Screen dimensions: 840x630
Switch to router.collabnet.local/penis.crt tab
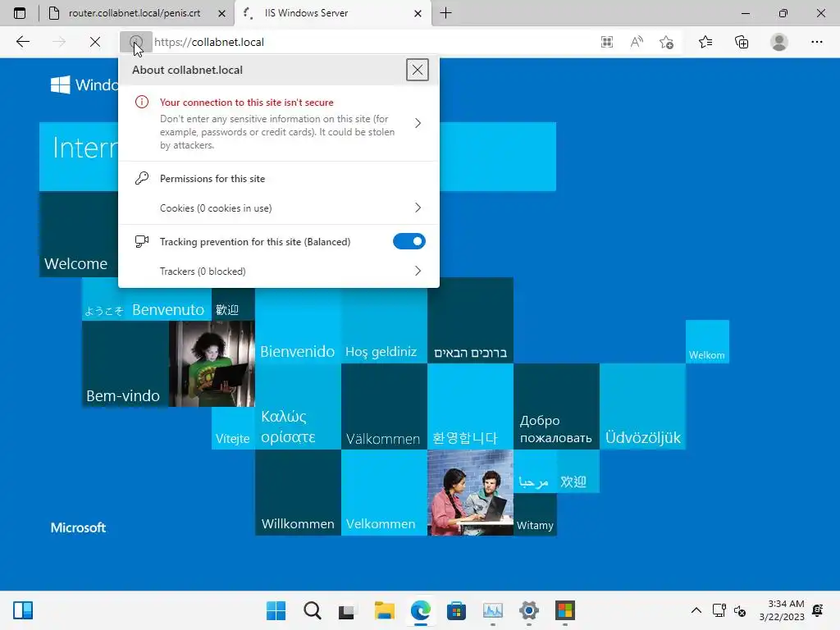[x=135, y=13]
